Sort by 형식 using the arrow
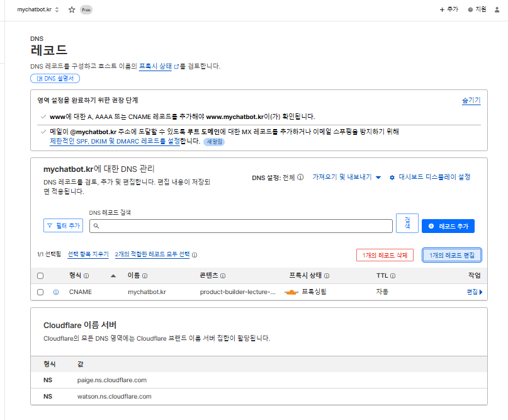508x420 pixels. point(113,276)
